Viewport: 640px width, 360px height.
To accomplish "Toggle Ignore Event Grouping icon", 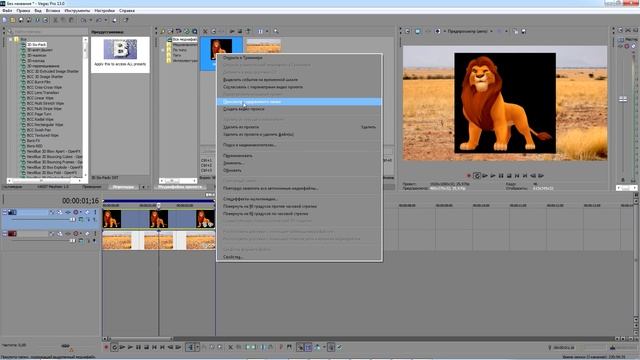I will 340,347.
